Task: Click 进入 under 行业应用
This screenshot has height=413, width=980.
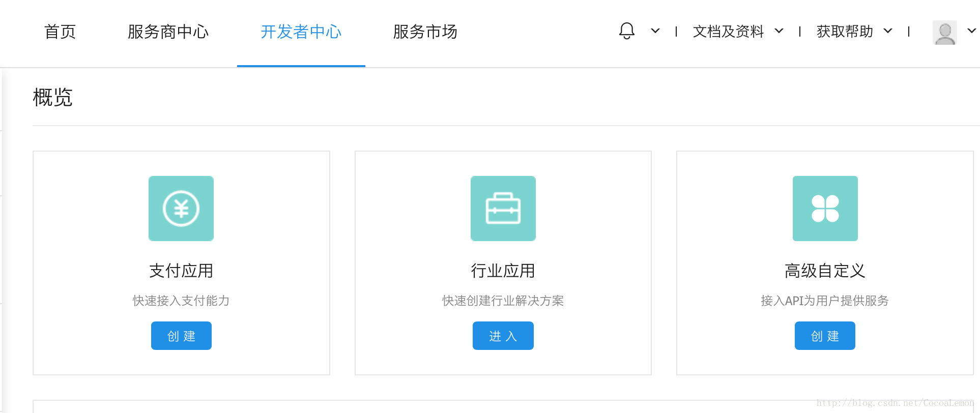Action: 503,336
